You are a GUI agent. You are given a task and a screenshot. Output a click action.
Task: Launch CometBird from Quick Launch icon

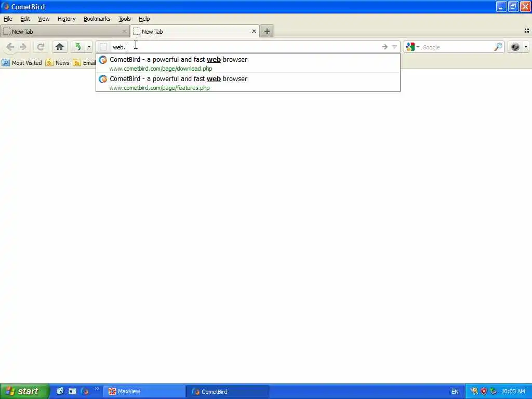tap(85, 391)
